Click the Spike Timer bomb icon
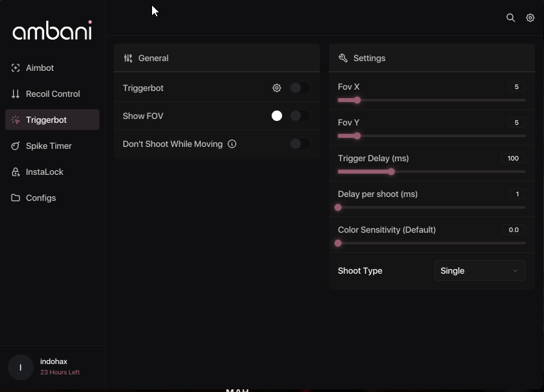 (16, 146)
